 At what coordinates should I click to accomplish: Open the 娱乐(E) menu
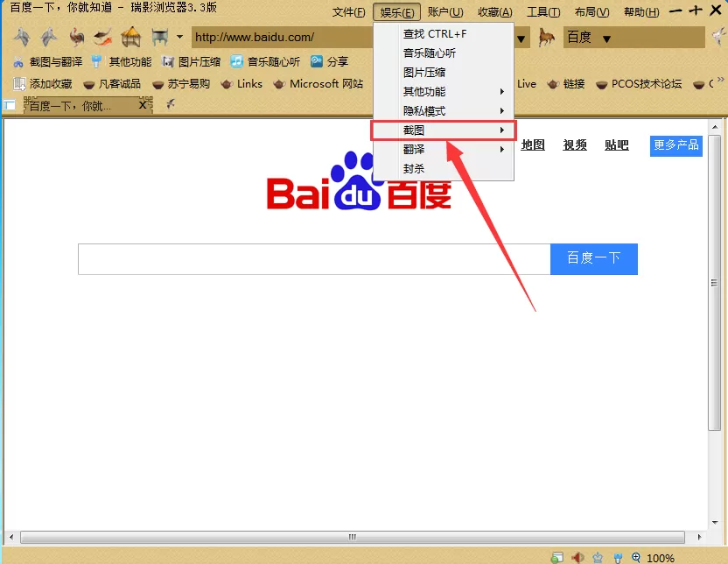[x=397, y=12]
